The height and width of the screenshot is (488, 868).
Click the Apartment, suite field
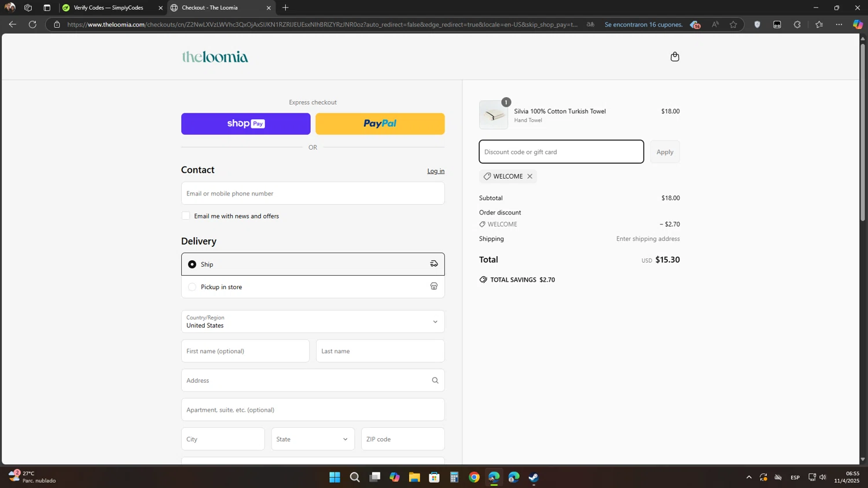coord(312,410)
